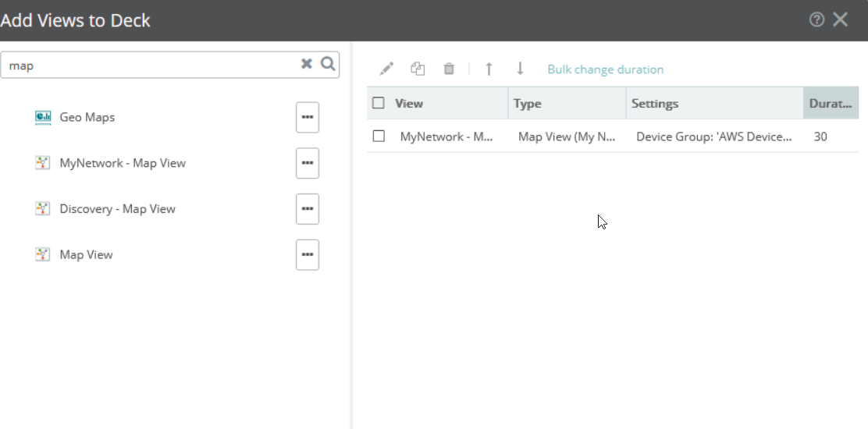This screenshot has width=868, height=429.
Task: Select 'Geo Maps' list item text
Action: [87, 117]
